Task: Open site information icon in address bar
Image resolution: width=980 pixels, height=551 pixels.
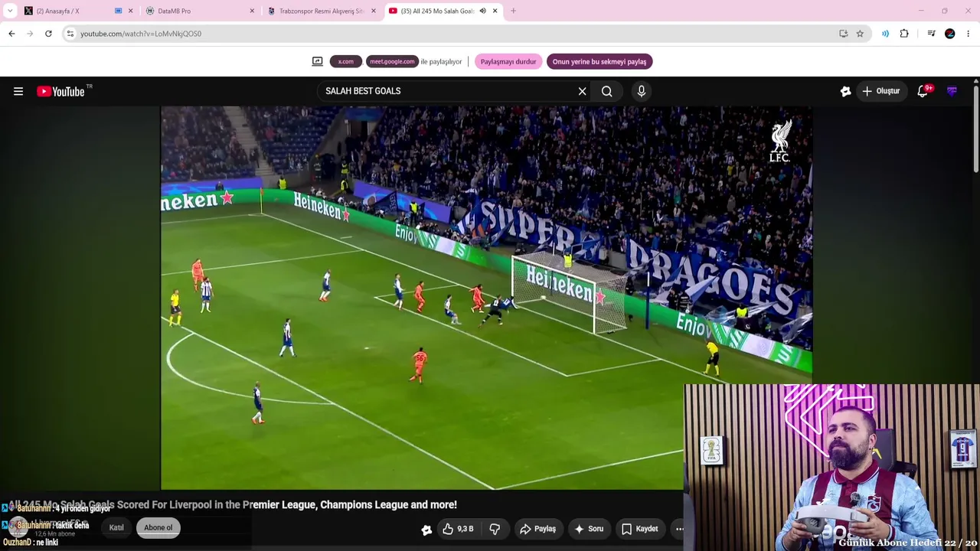Action: pyautogui.click(x=70, y=34)
